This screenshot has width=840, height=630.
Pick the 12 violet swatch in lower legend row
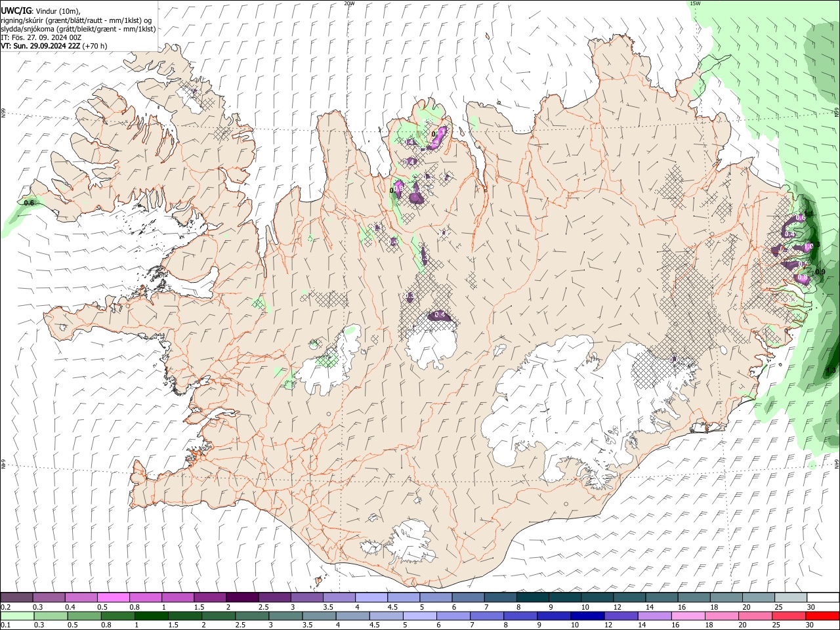click(x=621, y=616)
